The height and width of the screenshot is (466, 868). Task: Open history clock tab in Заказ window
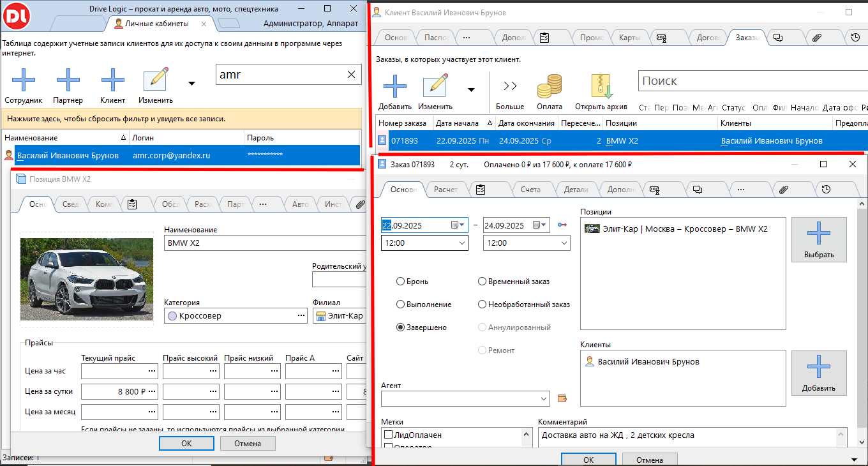tap(827, 190)
